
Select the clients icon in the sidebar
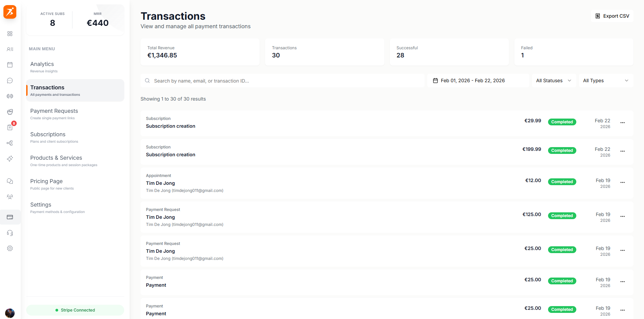click(10, 49)
